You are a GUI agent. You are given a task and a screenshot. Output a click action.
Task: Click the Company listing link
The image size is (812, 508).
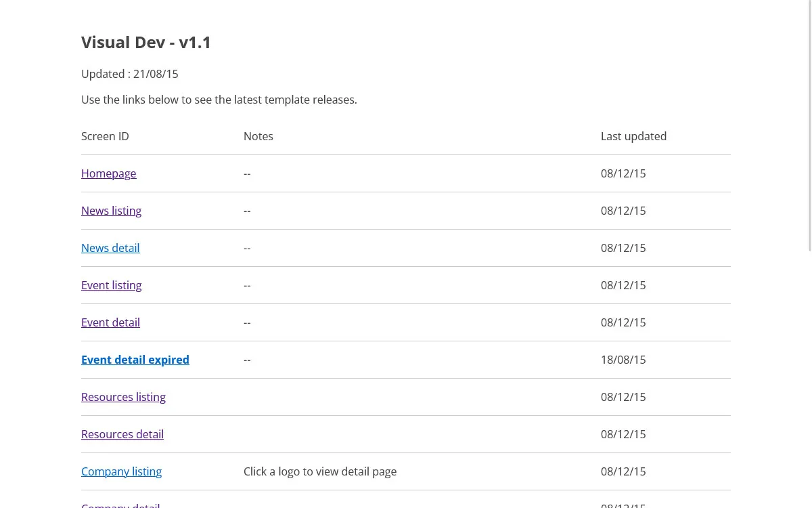click(121, 471)
